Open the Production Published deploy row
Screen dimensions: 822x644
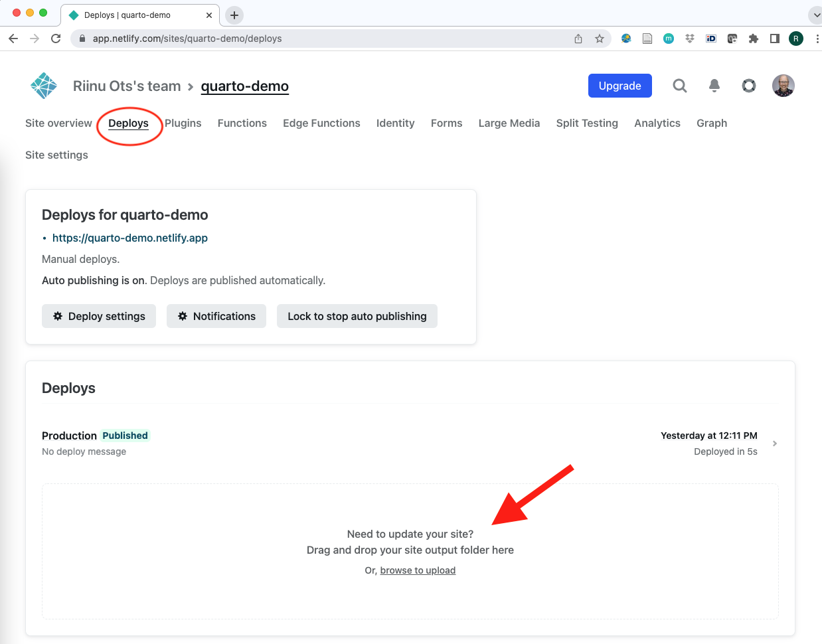click(410, 443)
